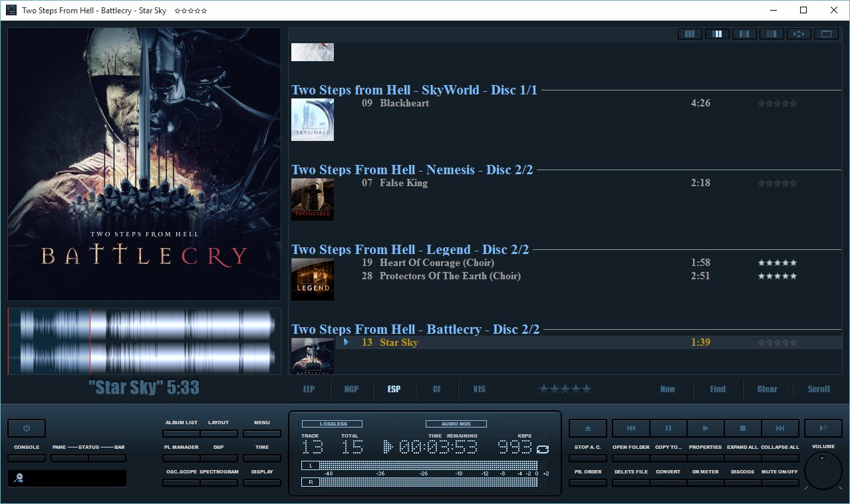
Task: Skip to the previous track
Action: (631, 428)
